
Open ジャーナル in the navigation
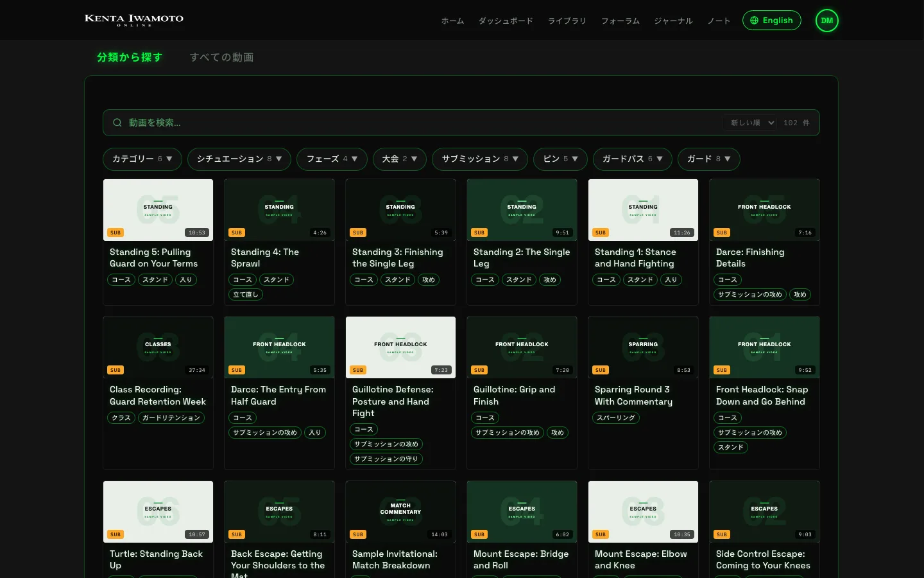click(673, 21)
